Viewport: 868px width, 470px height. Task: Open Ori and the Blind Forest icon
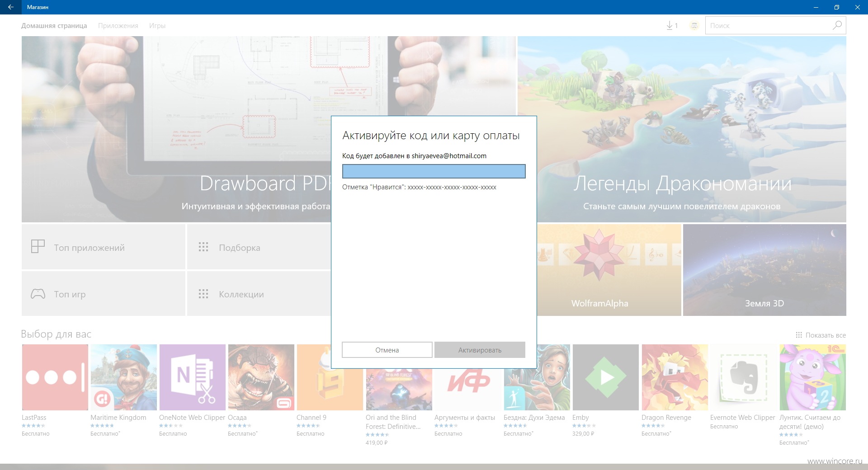click(x=399, y=390)
